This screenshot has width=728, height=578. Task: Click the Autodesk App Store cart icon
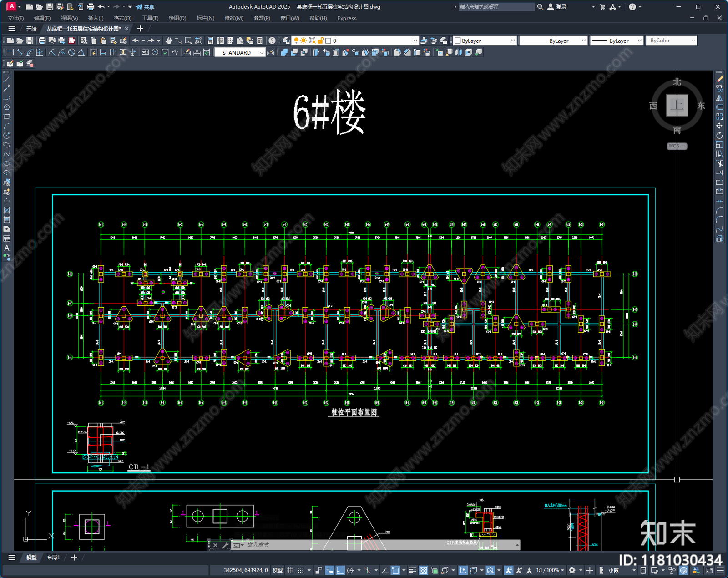coord(602,7)
